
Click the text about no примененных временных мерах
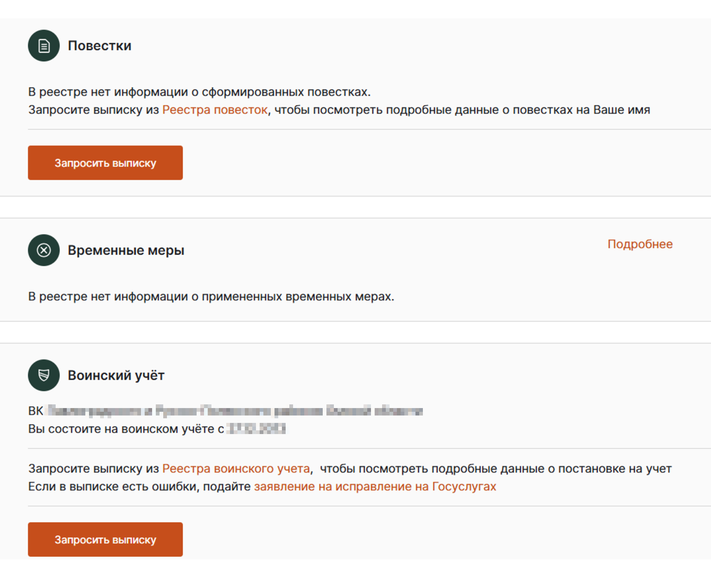tap(211, 296)
